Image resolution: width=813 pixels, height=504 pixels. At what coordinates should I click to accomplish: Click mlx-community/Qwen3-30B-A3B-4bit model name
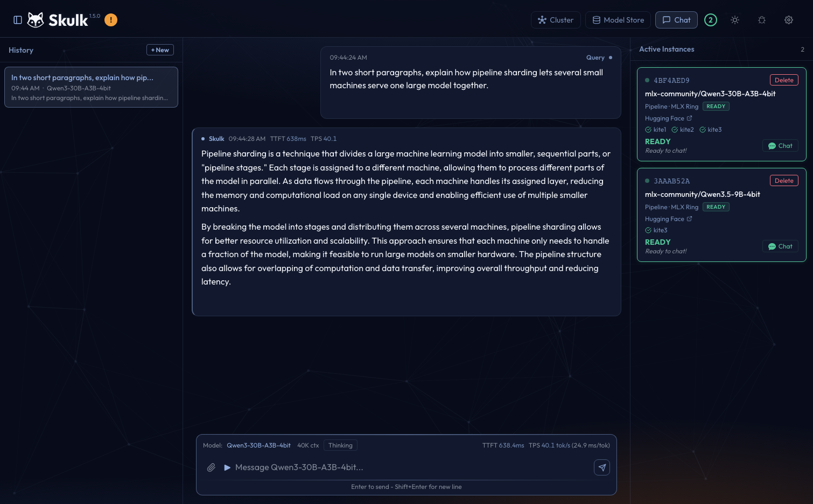710,94
